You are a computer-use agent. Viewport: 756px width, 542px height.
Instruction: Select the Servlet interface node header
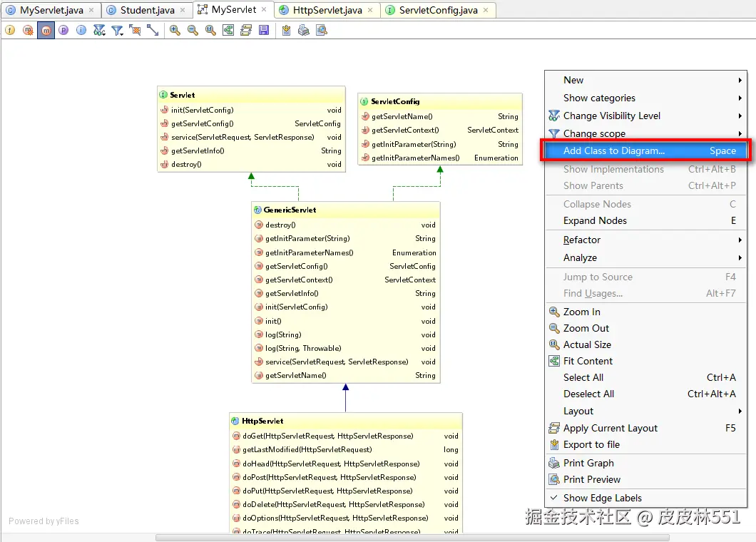(x=251, y=95)
